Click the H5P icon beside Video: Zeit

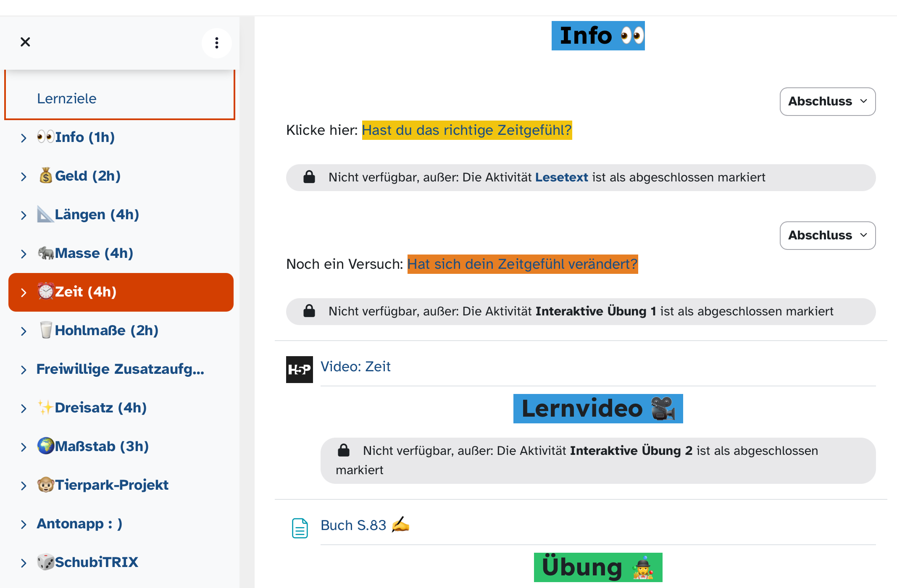299,370
